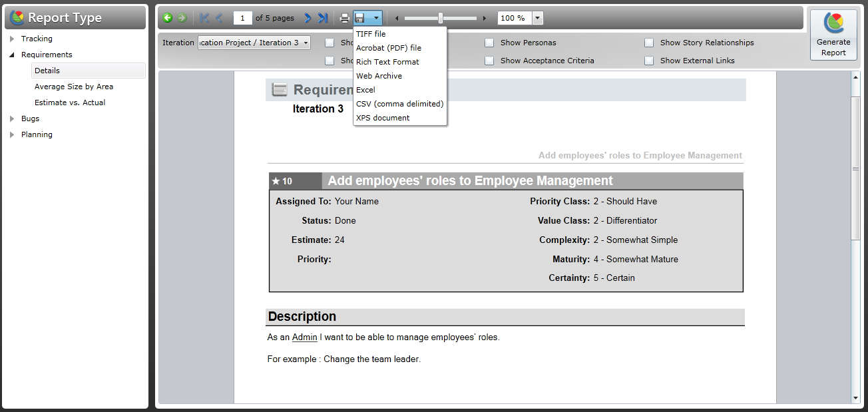Click the green forward navigation arrow
The width and height of the screenshot is (868, 412).
(x=182, y=18)
